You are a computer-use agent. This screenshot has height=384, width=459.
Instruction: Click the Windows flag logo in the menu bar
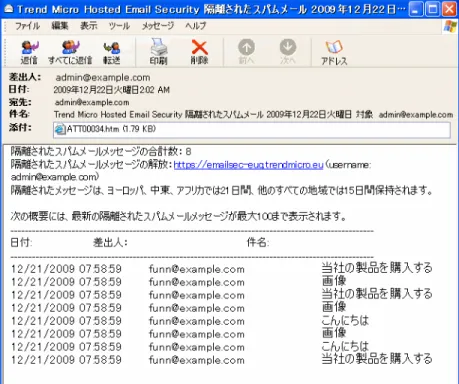(450, 26)
